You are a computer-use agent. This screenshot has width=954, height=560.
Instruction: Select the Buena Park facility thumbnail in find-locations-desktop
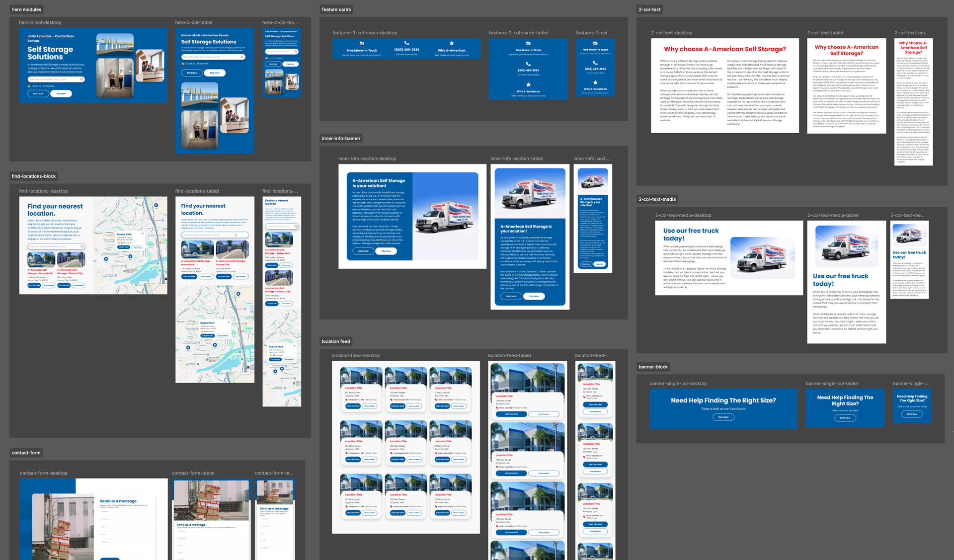point(40,259)
